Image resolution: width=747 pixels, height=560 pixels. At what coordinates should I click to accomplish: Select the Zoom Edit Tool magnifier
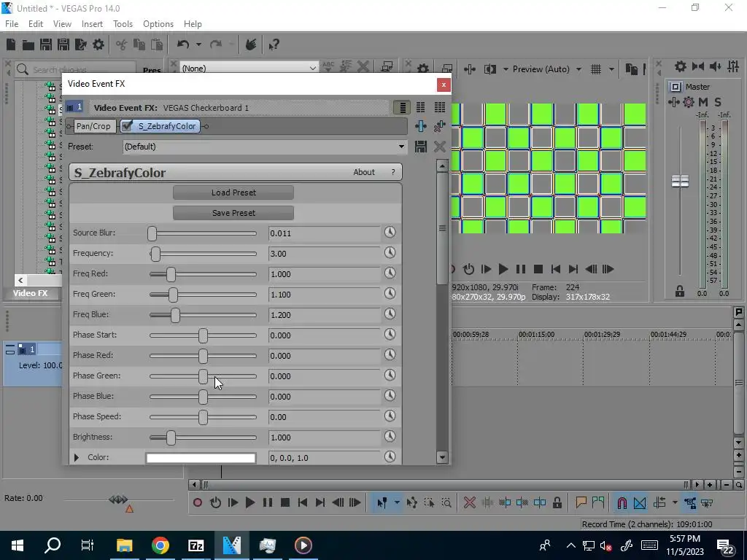[x=446, y=502]
